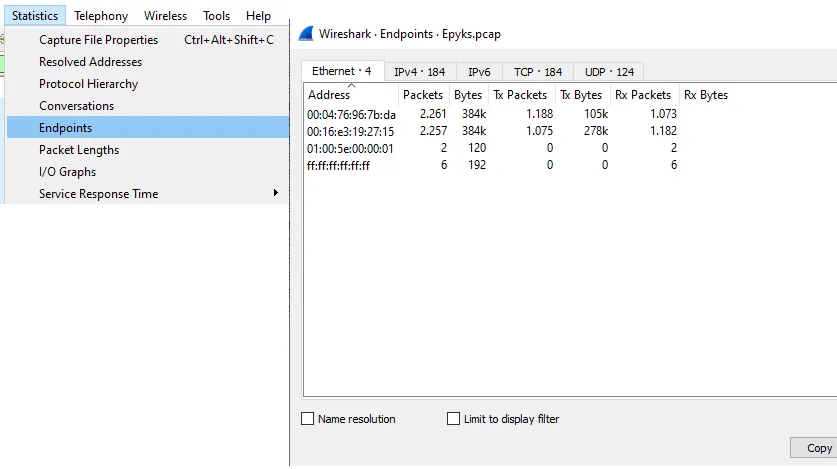Click Tx Bytes value 105k
The width and height of the screenshot is (837, 469).
[596, 114]
